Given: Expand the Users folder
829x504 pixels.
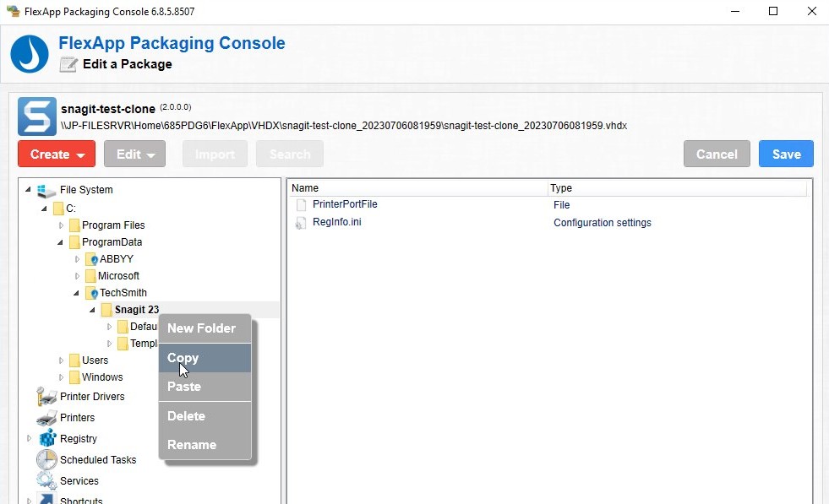Looking at the screenshot, I should (x=61, y=360).
